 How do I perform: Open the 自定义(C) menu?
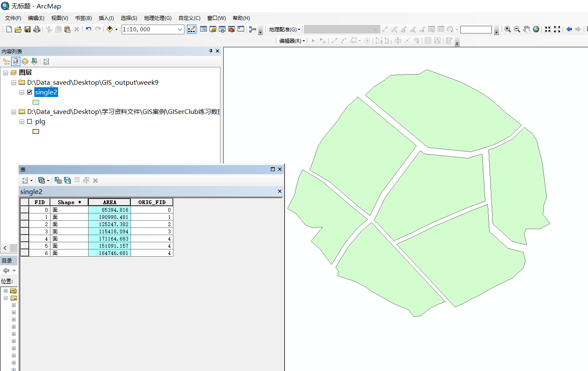pyautogui.click(x=189, y=18)
